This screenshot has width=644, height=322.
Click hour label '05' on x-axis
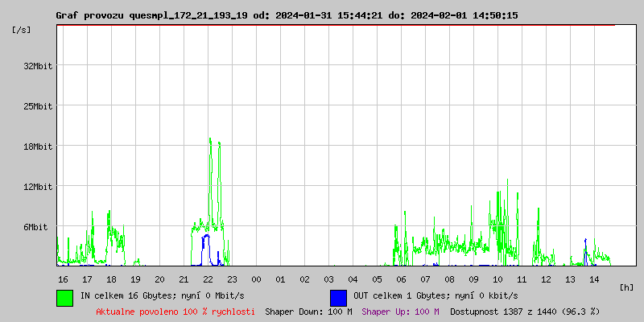tap(377, 279)
